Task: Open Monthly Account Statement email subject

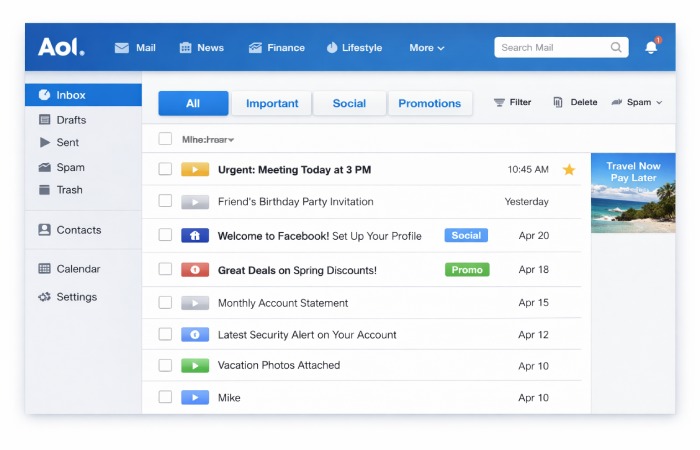Action: point(283,303)
